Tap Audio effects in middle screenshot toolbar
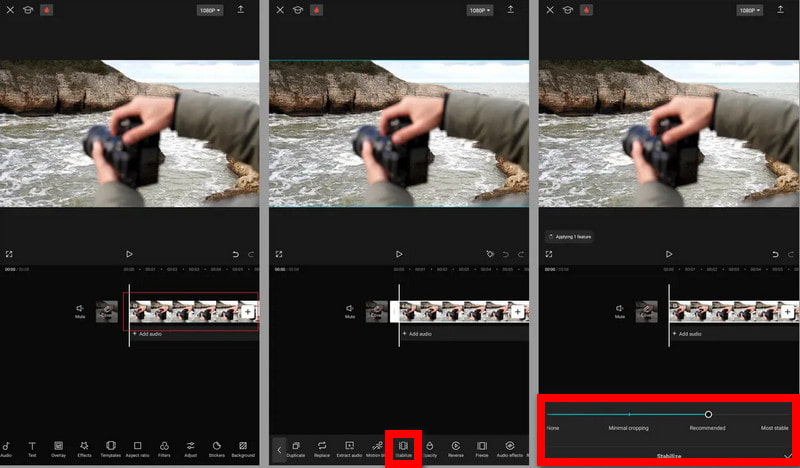Viewport: 800px width, 468px height. (x=510, y=449)
